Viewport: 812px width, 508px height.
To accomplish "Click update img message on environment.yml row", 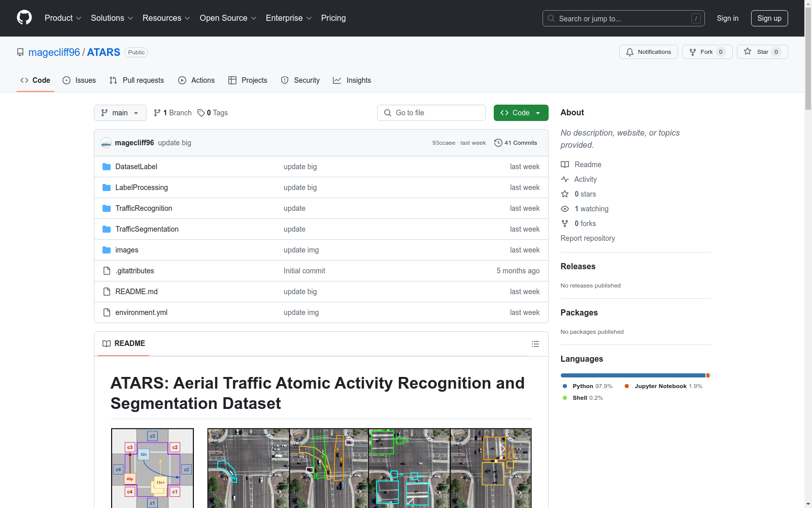I will (301, 312).
